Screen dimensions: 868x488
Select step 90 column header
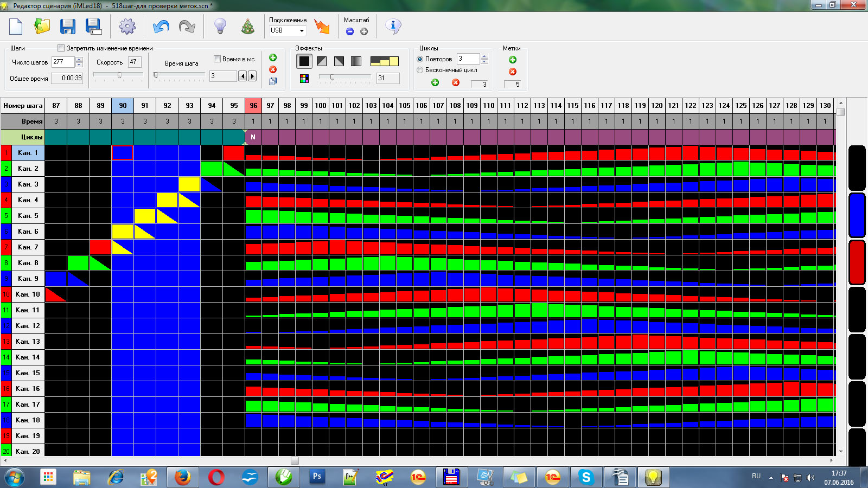click(x=123, y=106)
